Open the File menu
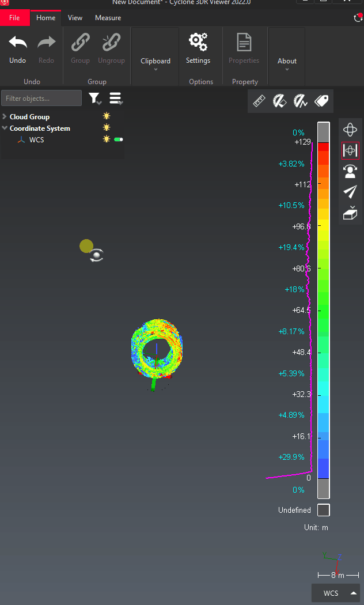364x605 pixels. tap(14, 18)
